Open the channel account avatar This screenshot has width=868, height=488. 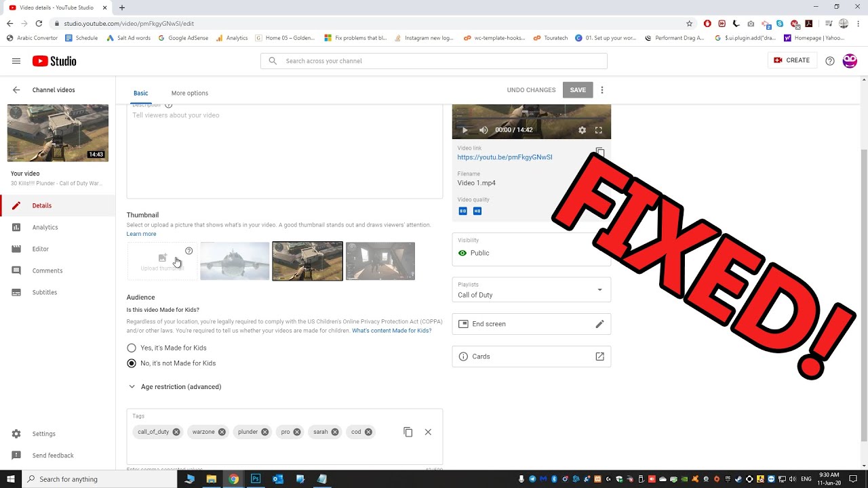pyautogui.click(x=850, y=61)
